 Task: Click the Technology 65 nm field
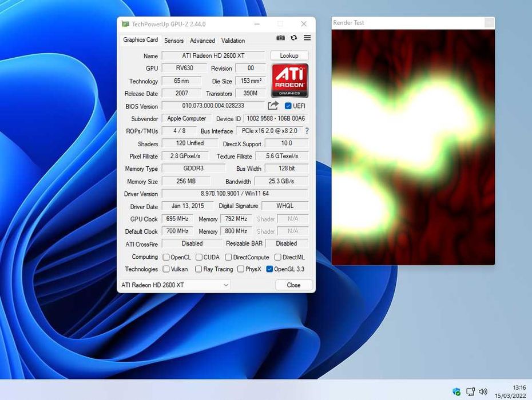click(181, 81)
